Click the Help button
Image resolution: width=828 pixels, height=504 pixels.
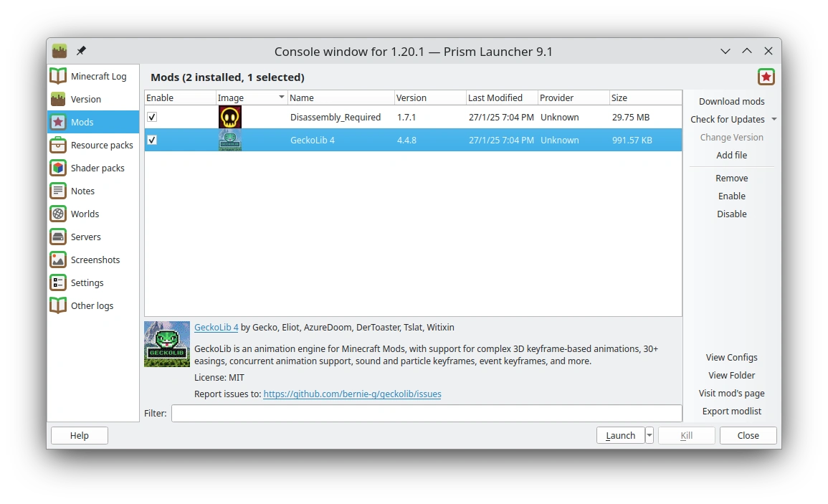click(x=79, y=435)
